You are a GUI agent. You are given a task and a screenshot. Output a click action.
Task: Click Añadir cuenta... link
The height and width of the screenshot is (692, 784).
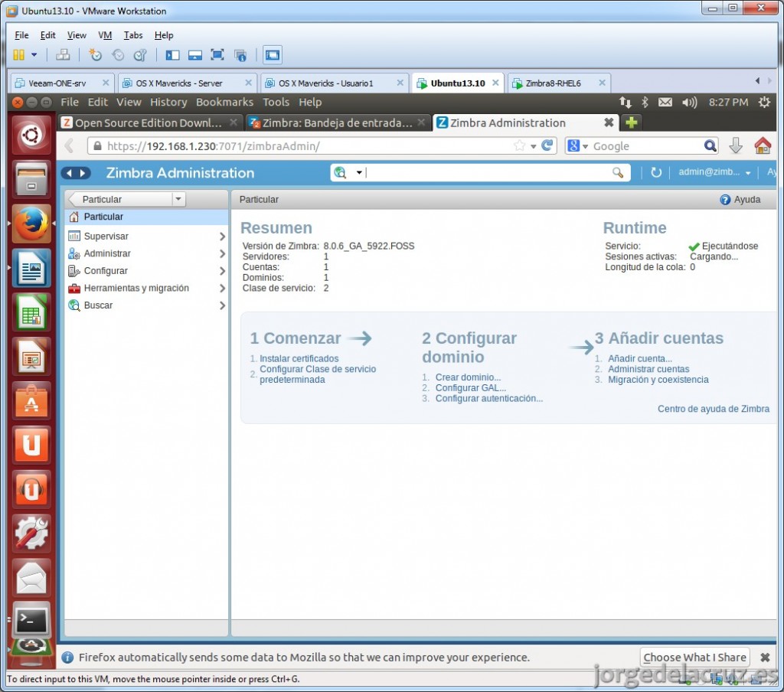639,358
